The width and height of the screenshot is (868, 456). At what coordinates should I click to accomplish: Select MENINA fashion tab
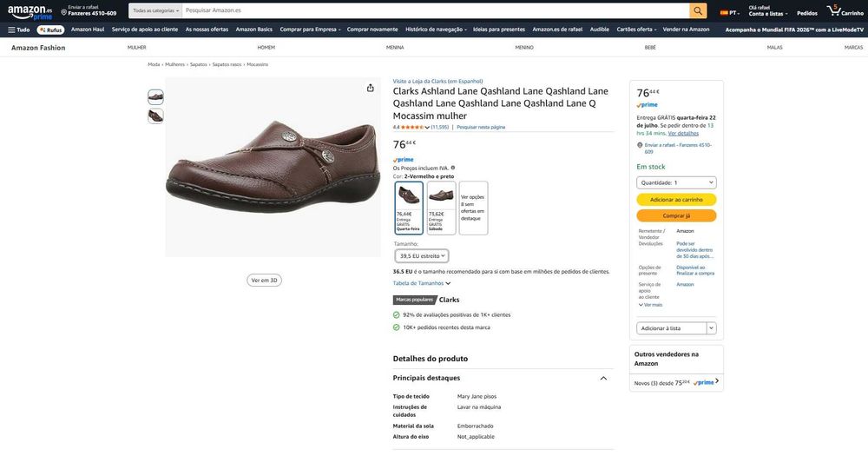395,48
